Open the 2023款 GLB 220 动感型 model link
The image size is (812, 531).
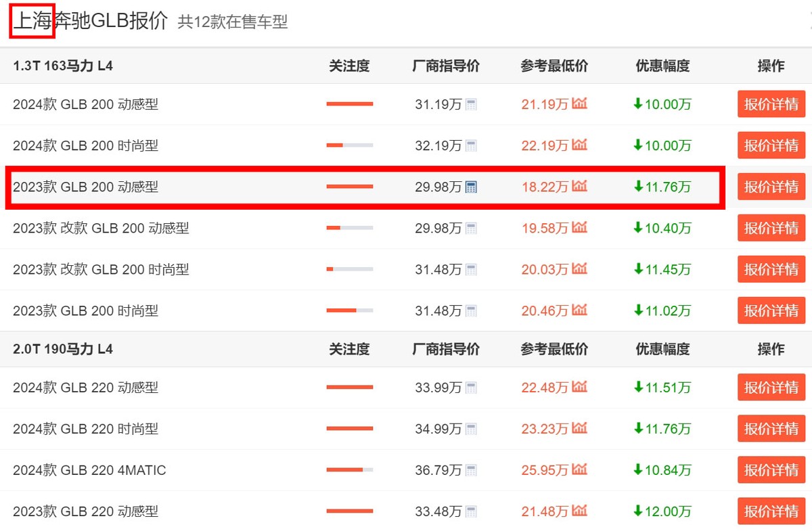[85, 511]
